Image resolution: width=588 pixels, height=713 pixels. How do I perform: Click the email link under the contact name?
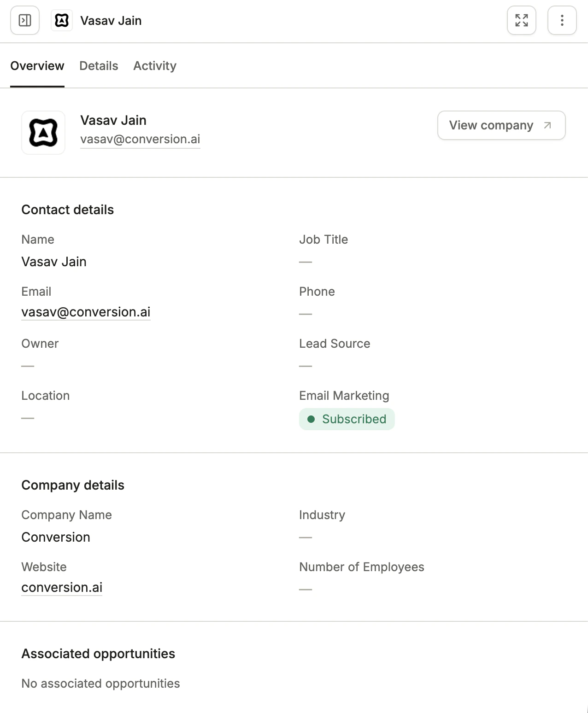[140, 139]
